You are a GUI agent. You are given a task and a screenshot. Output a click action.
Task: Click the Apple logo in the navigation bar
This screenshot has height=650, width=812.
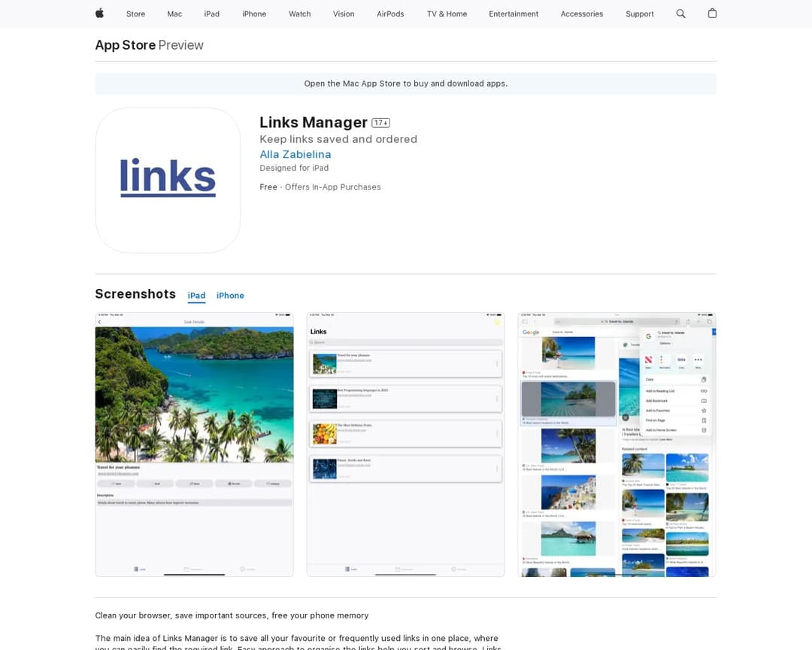click(98, 14)
